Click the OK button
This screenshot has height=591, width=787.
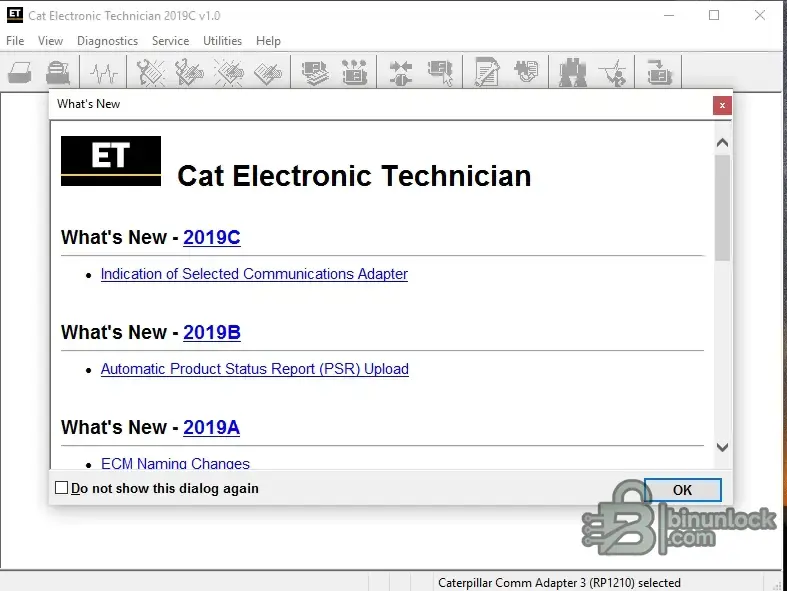tap(683, 490)
